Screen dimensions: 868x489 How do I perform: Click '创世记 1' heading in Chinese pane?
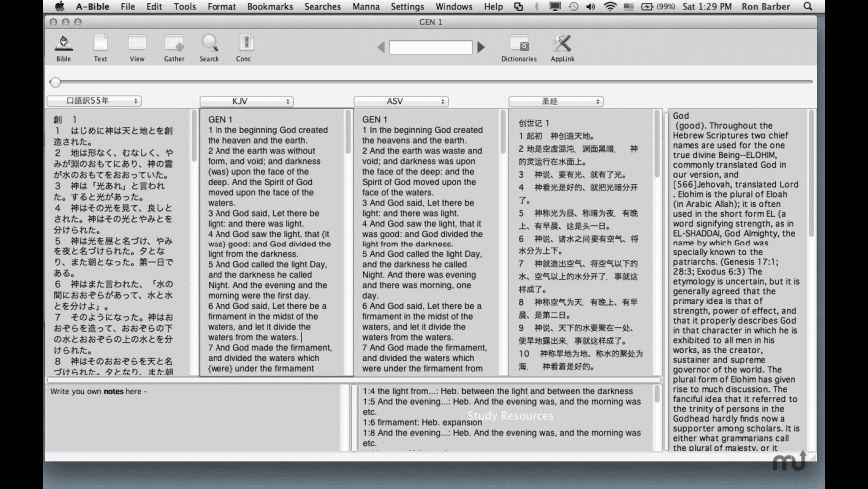(533, 123)
